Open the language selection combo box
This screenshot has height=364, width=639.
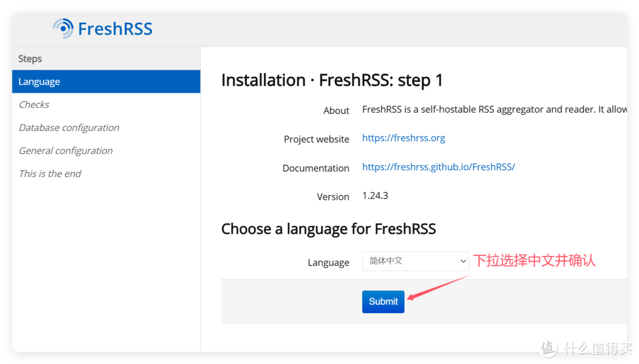click(x=414, y=261)
